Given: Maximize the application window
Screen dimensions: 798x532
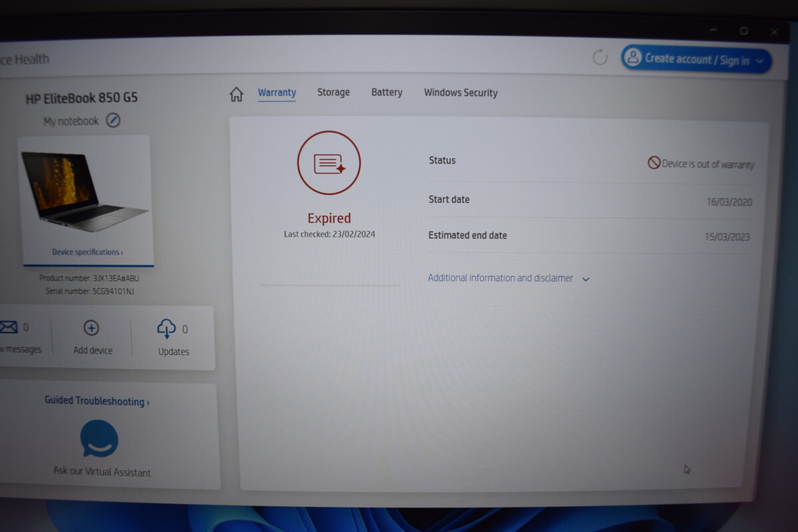Looking at the screenshot, I should click(x=743, y=31).
